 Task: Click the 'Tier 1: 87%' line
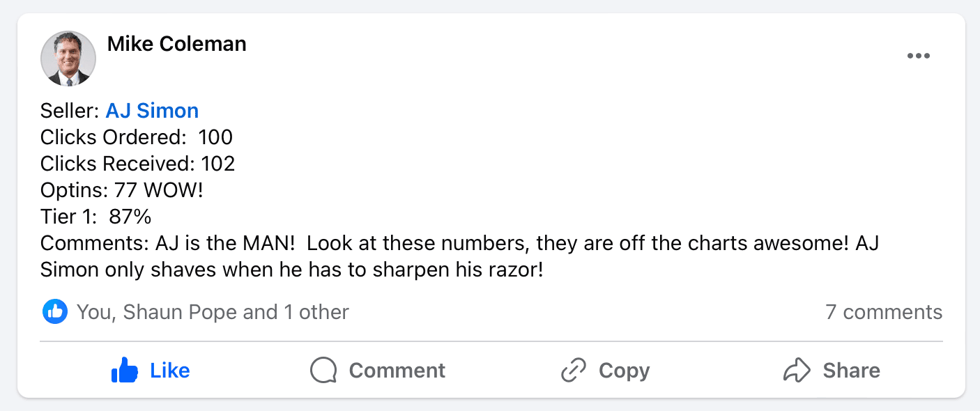(x=96, y=217)
